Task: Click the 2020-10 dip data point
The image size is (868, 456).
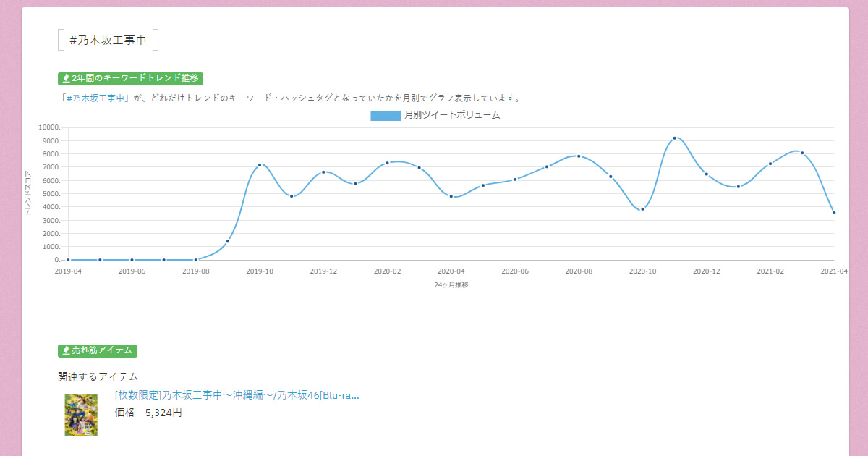Action: tap(642, 209)
